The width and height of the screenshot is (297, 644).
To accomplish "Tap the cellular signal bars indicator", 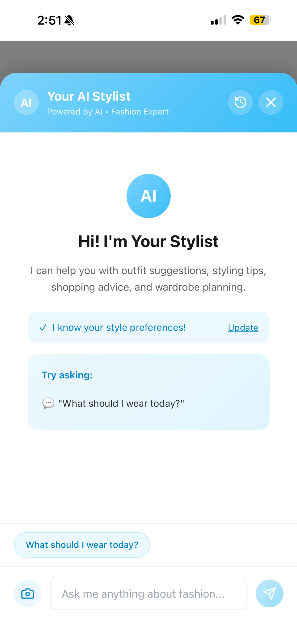I will [x=217, y=20].
